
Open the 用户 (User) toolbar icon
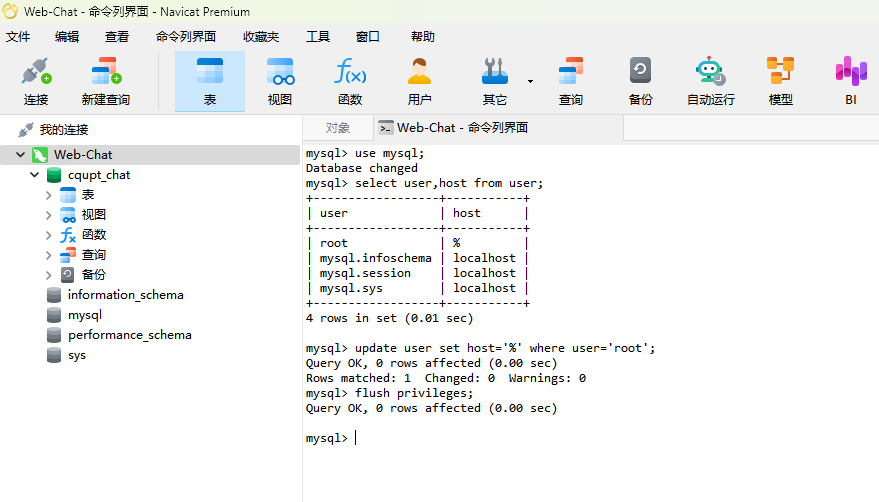click(x=419, y=81)
